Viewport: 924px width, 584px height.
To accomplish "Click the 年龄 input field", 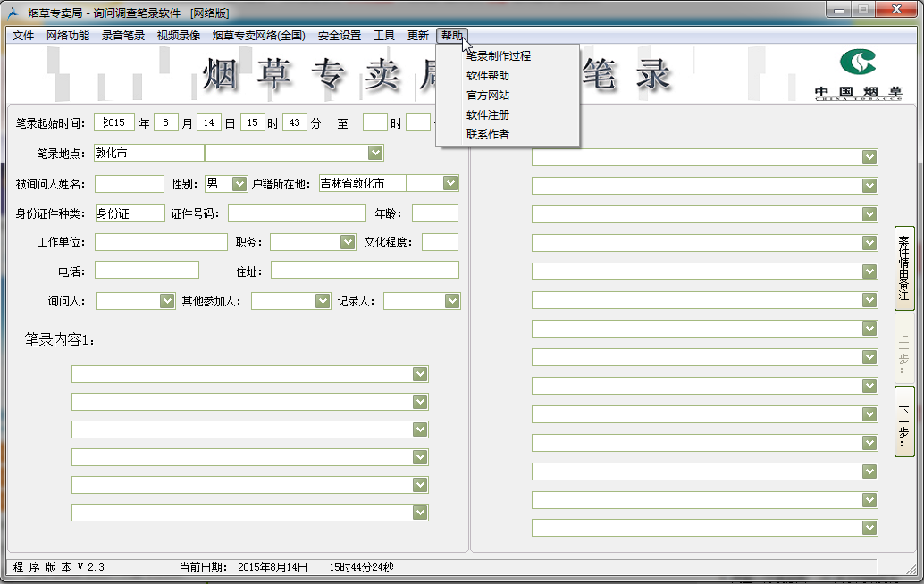I will pyautogui.click(x=435, y=213).
